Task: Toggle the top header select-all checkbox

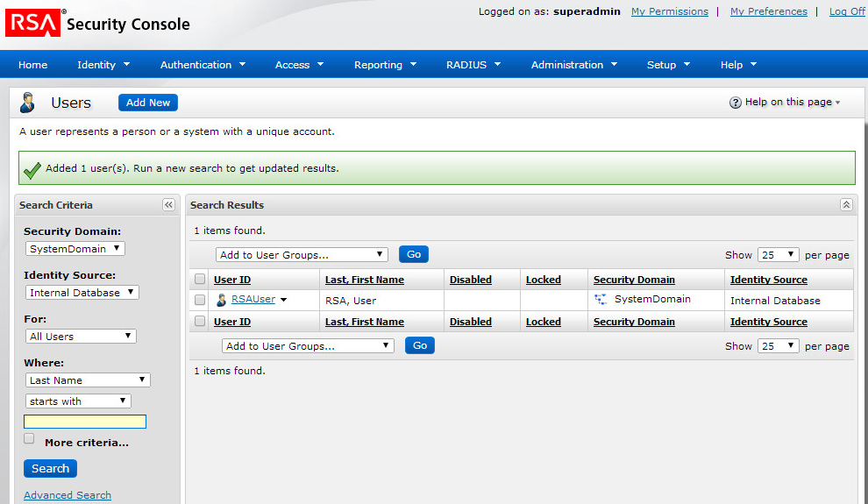Action: (x=200, y=280)
